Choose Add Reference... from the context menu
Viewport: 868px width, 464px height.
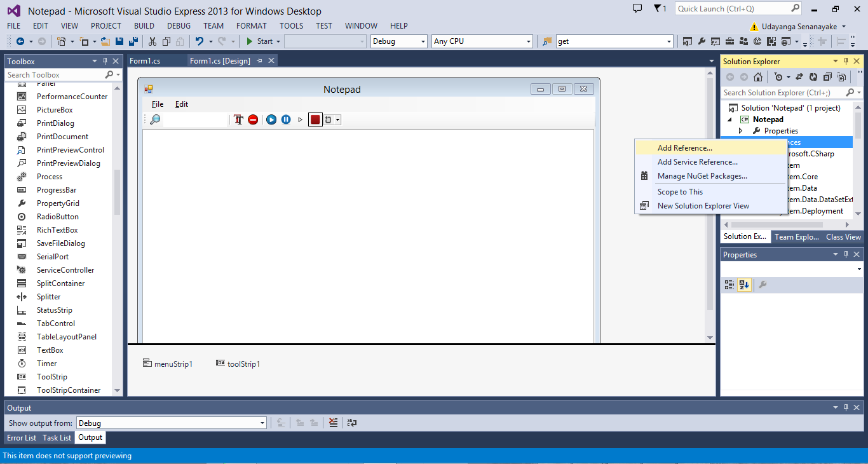tap(711, 148)
